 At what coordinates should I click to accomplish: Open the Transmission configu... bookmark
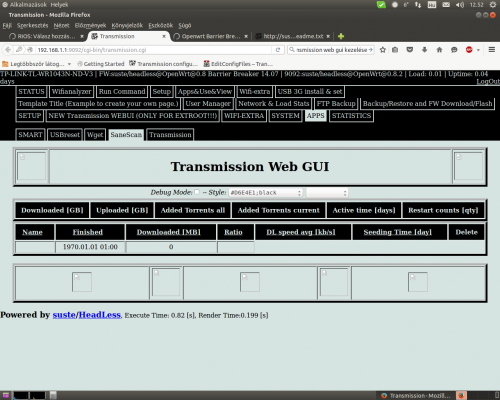click(163, 64)
